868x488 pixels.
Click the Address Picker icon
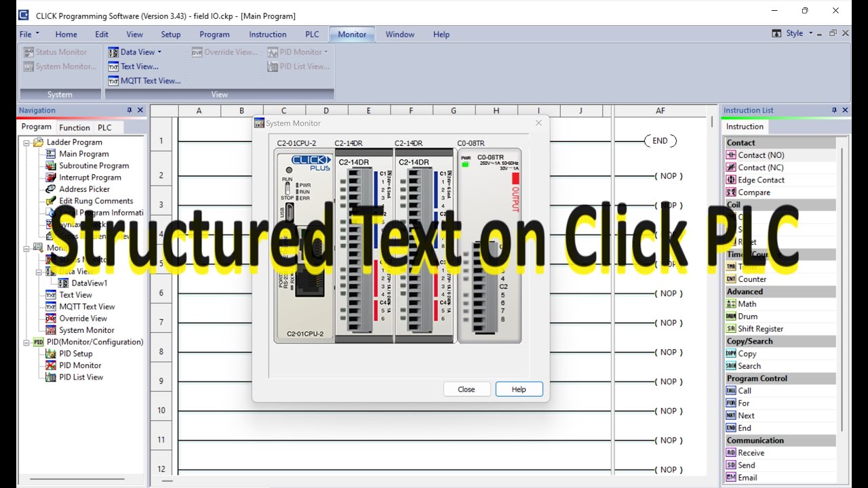tap(51, 189)
